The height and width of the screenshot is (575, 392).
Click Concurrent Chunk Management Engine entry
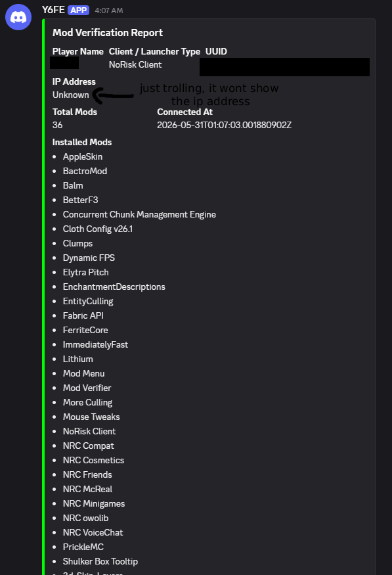[x=139, y=214]
